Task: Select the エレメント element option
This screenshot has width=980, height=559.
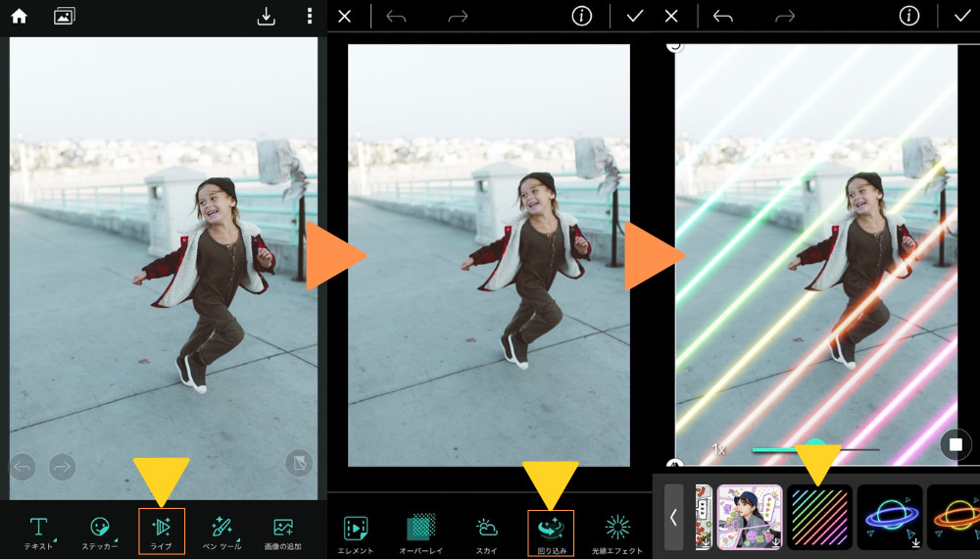Action: click(356, 535)
